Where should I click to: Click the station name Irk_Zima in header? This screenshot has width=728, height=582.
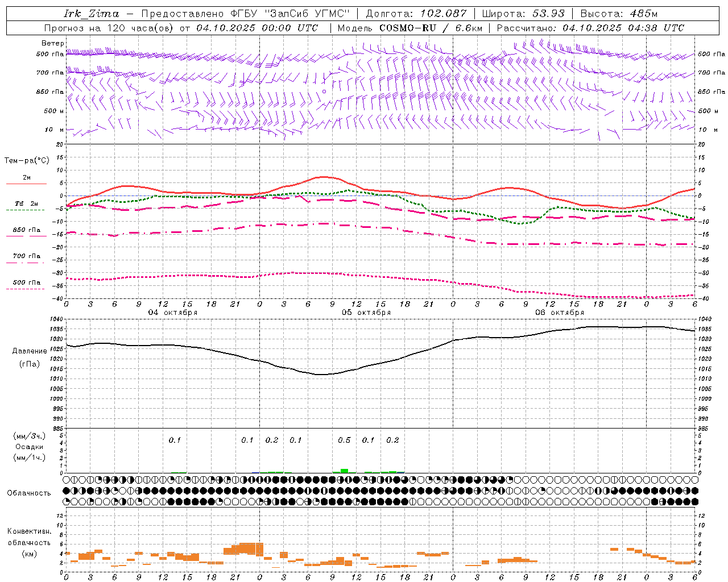(91, 14)
